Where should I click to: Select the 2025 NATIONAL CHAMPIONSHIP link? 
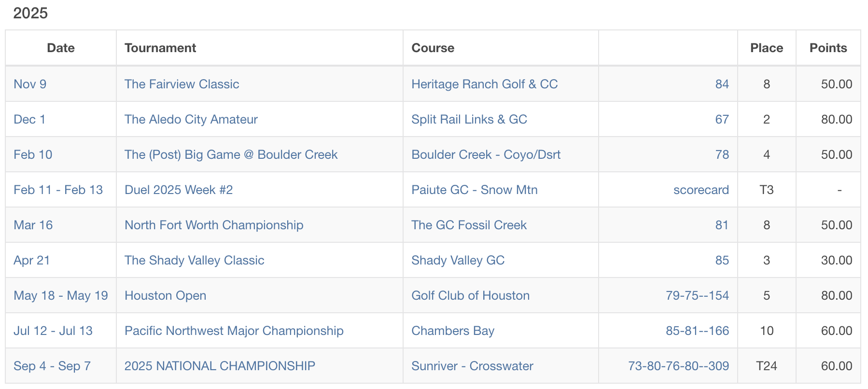220,366
